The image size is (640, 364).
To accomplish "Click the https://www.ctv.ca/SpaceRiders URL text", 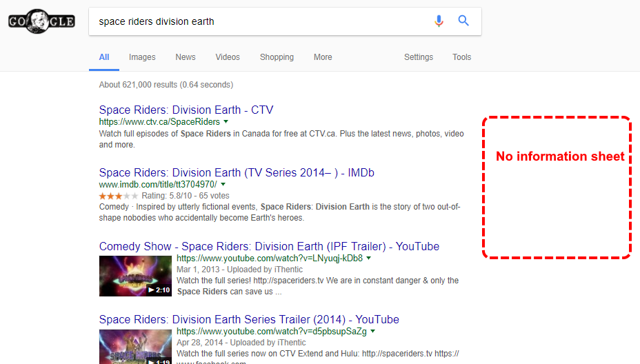I will point(159,121).
